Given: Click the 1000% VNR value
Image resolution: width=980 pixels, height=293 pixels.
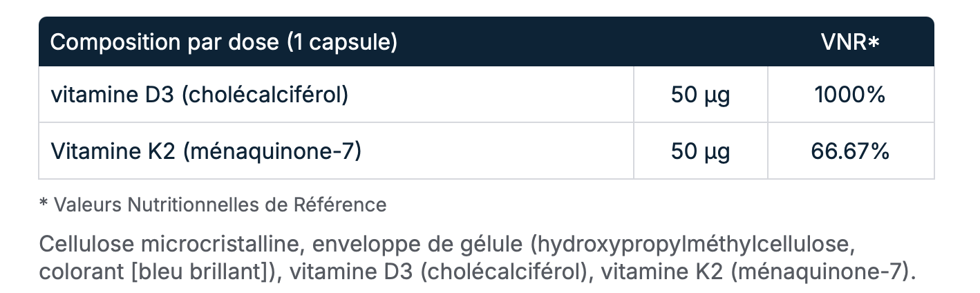Looking at the screenshot, I should (850, 95).
